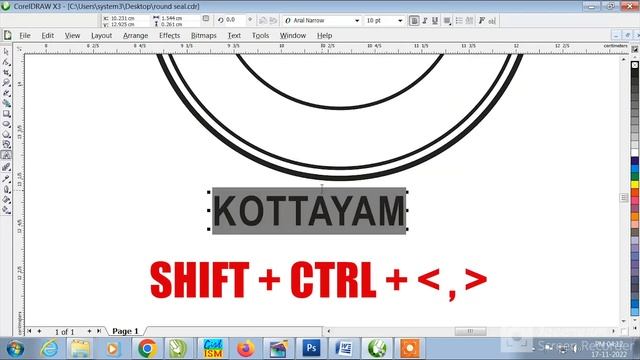Add a page after current page
640x360 pixels.
(x=89, y=331)
